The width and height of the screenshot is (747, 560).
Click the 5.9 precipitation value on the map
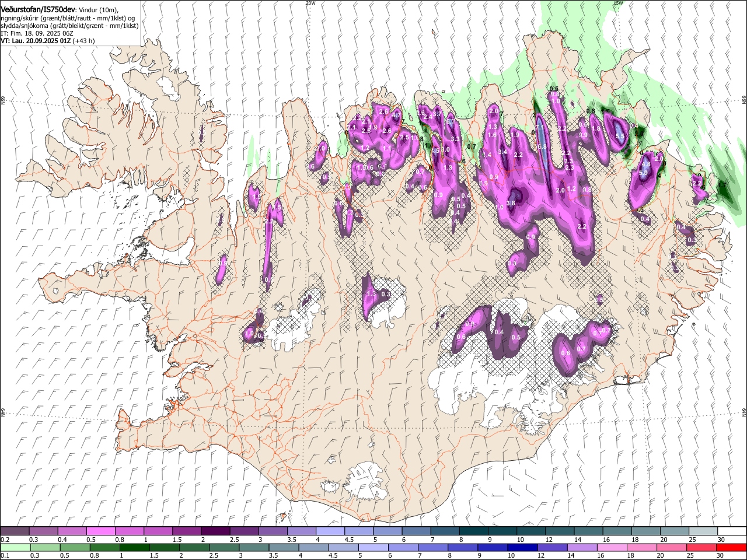coord(643,173)
